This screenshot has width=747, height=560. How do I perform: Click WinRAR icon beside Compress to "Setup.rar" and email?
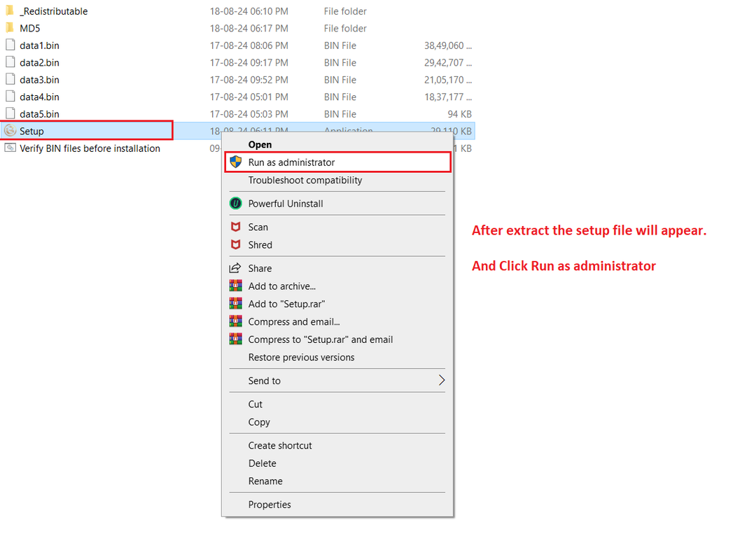pos(235,339)
